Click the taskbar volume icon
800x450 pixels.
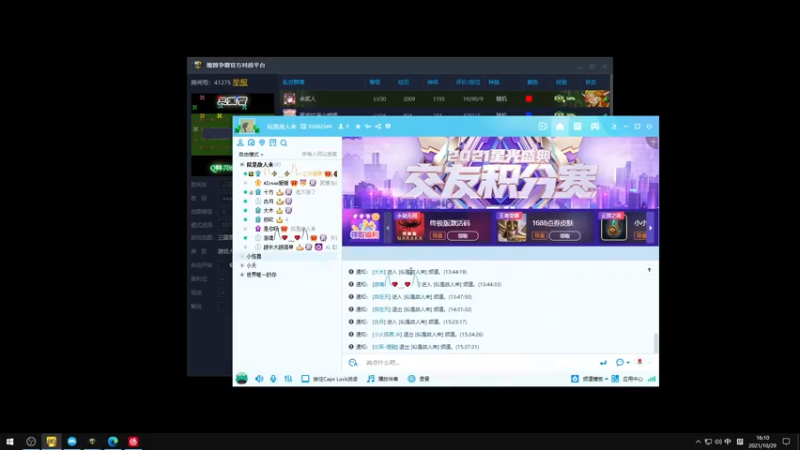[718, 442]
